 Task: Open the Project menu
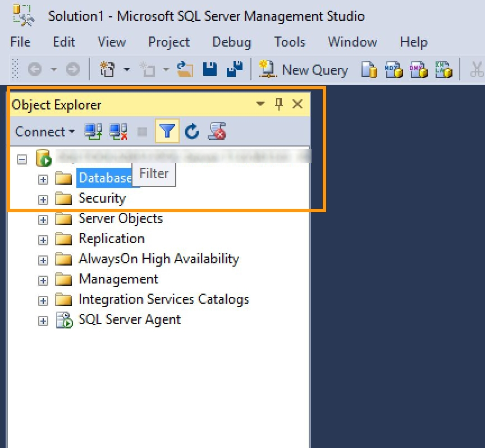[x=169, y=43]
